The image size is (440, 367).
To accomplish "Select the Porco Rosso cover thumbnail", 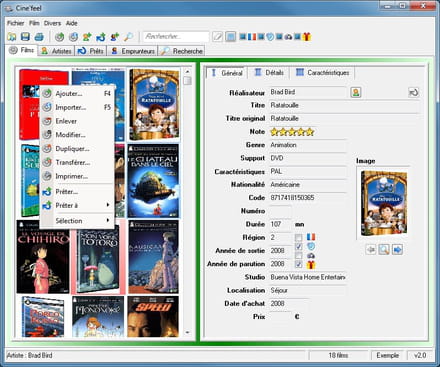I will [43, 316].
